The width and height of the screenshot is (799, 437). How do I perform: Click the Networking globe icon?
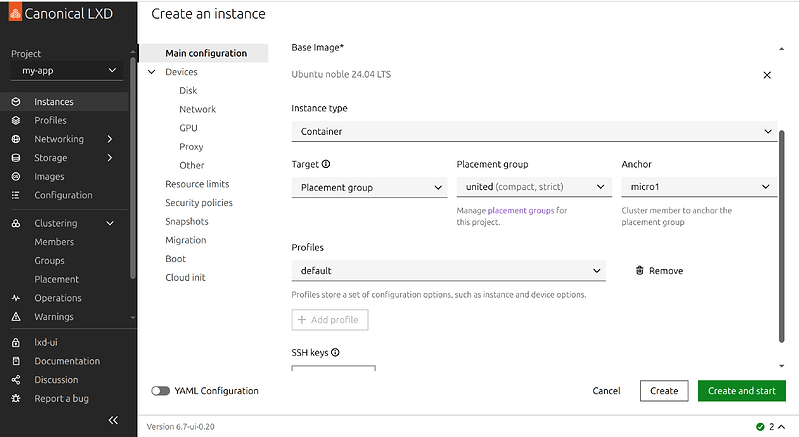(16, 139)
